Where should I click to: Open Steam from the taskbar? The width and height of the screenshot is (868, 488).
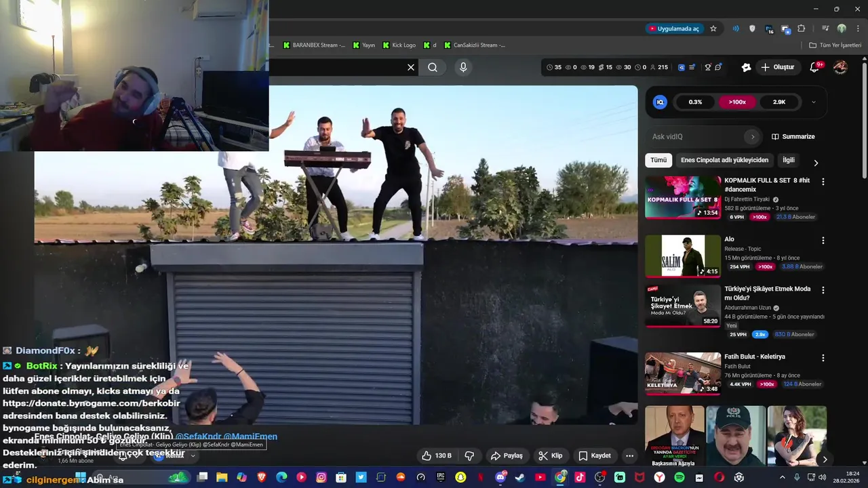click(520, 477)
